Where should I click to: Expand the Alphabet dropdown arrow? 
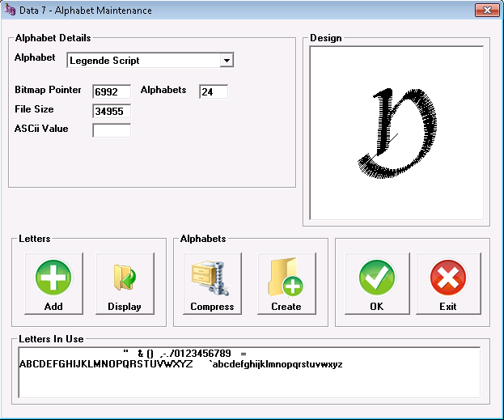227,60
